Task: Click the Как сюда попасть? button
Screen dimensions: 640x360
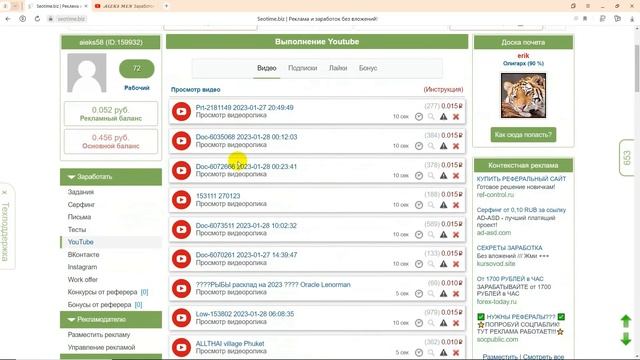Action: point(523,135)
